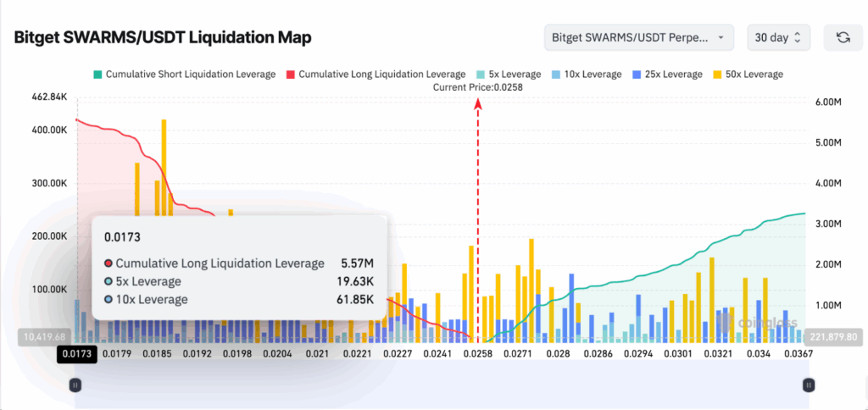This screenshot has height=410, width=868.
Task: Click the 0.0241 x-axis label
Action: tap(437, 354)
